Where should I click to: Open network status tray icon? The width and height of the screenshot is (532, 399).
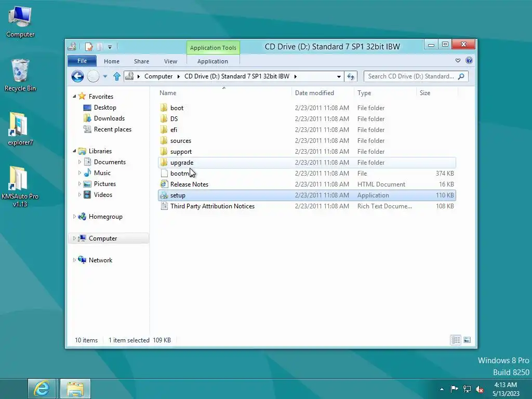467,389
